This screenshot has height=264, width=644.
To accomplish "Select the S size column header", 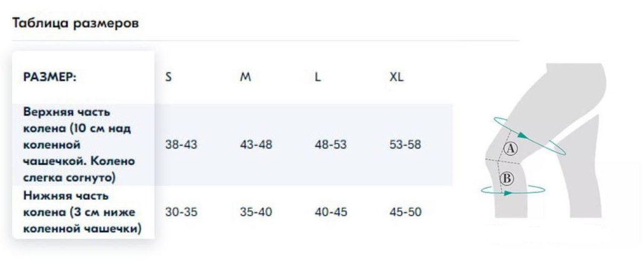I will [x=168, y=77].
